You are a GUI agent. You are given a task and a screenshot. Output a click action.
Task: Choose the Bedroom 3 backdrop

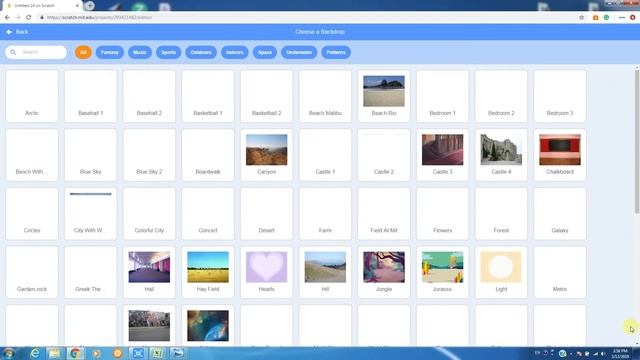tap(560, 96)
